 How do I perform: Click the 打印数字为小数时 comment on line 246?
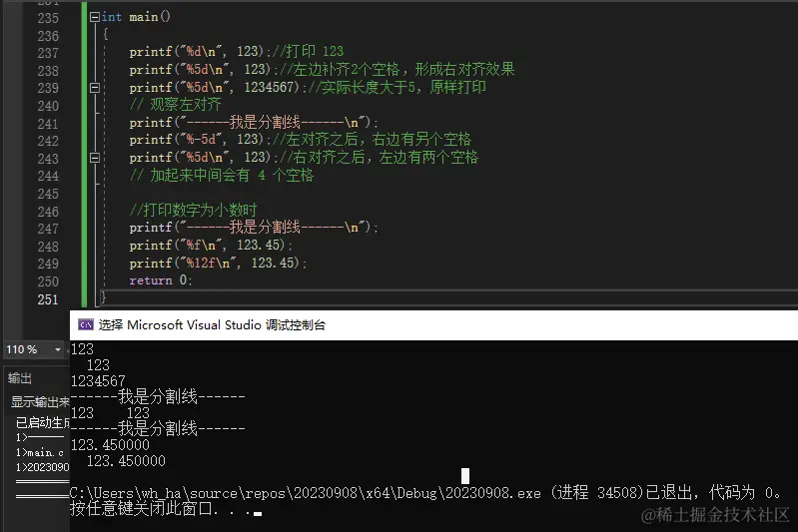click(194, 210)
